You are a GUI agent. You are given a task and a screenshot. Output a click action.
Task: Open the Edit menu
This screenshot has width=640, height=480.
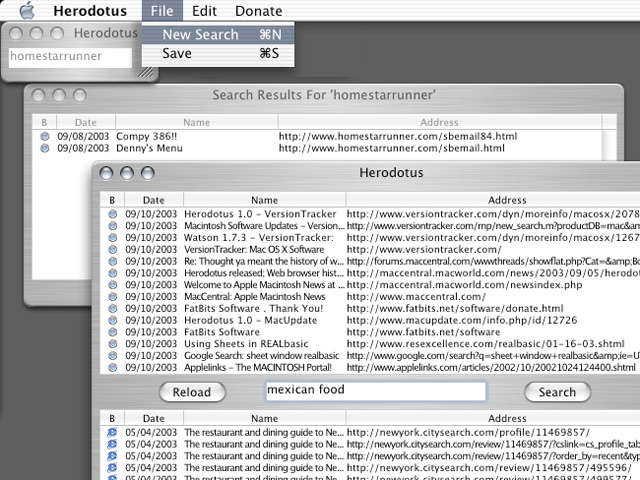pyautogui.click(x=204, y=11)
